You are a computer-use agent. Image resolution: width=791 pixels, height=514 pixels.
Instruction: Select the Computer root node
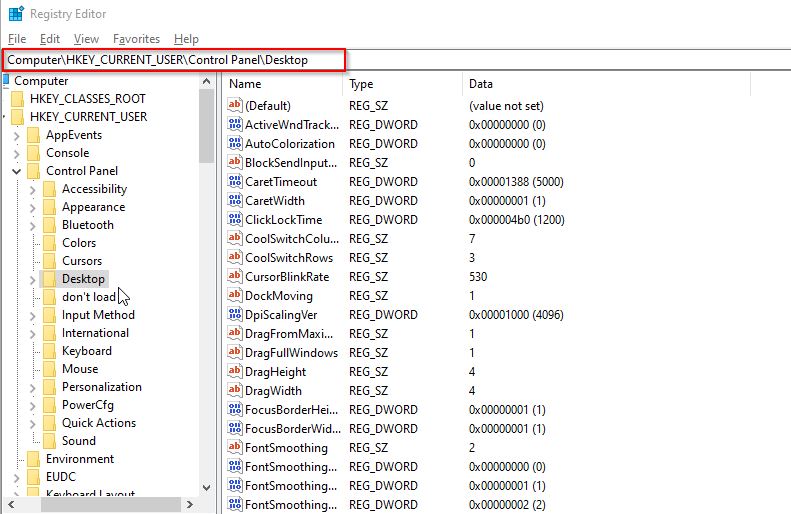click(41, 81)
